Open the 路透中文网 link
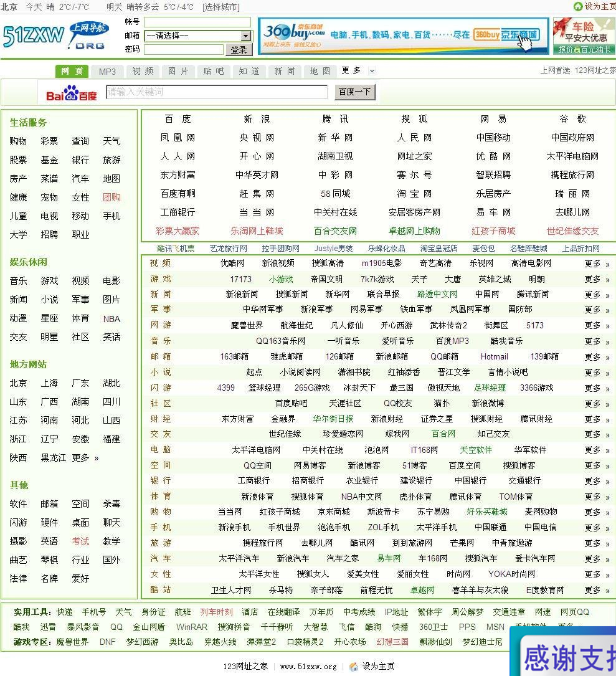Viewport: 616px width, 676px height. tap(437, 295)
